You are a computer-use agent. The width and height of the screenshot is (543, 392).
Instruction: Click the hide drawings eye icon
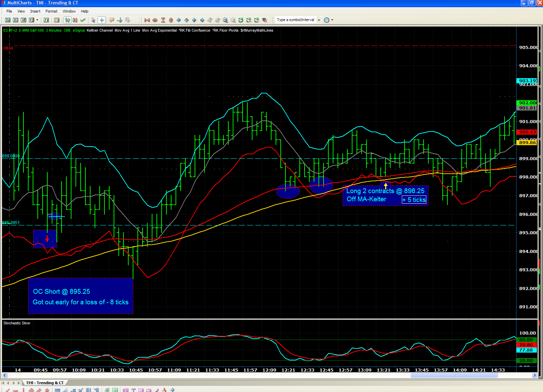(x=264, y=20)
